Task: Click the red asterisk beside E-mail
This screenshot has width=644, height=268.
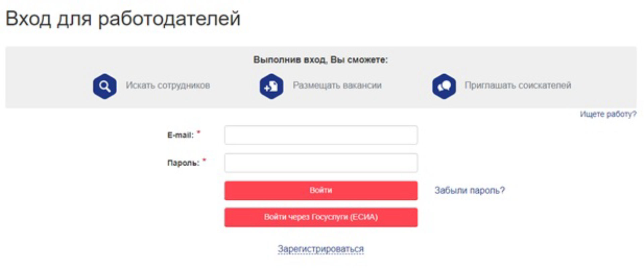Action: (198, 132)
